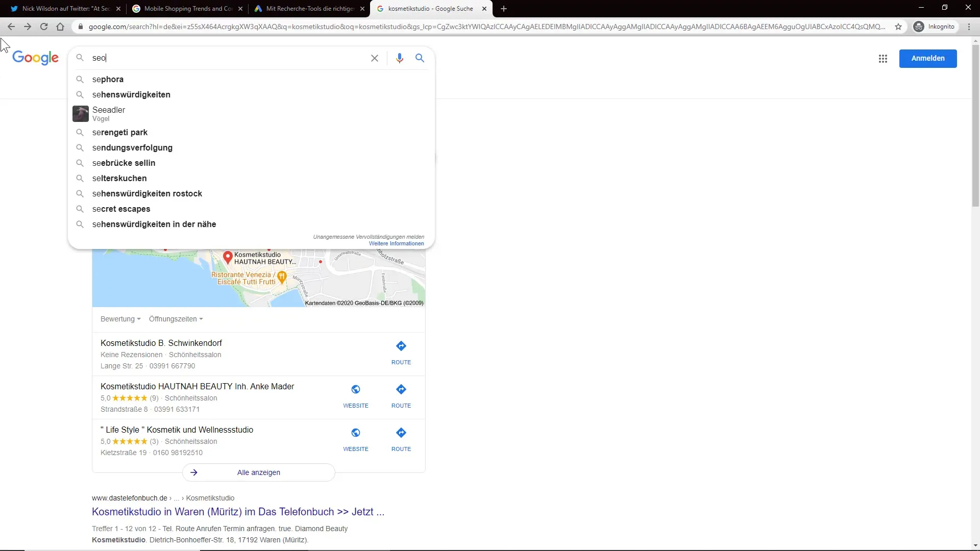Viewport: 980px width, 551px height.
Task: Click the browser address bar URL
Action: click(487, 27)
